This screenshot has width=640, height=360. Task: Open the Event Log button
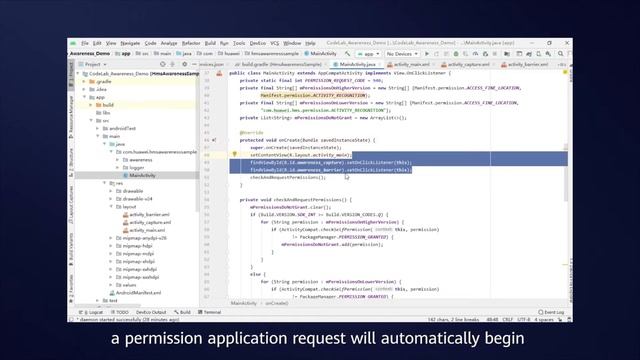click(x=551, y=312)
